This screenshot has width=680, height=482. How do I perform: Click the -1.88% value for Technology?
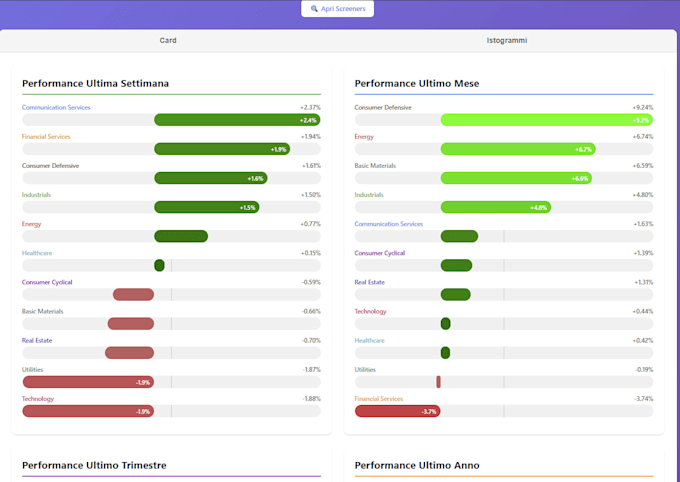(311, 398)
